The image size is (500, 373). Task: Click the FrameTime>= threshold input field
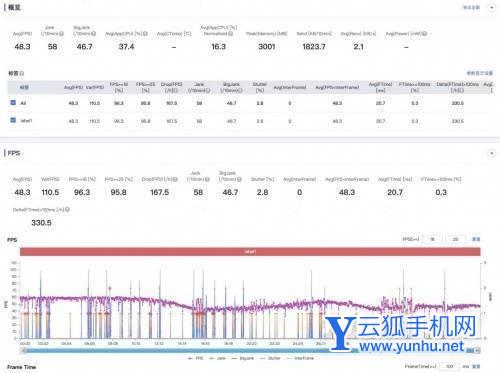450,366
